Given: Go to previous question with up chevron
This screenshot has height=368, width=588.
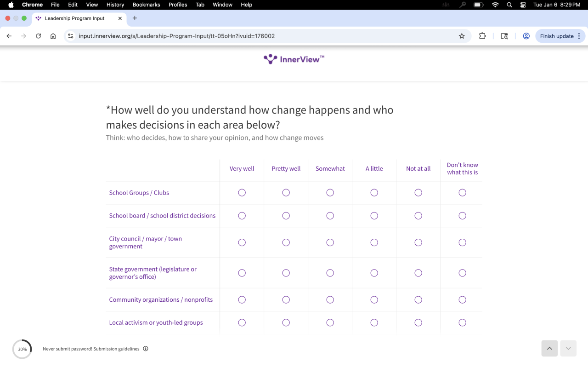Looking at the screenshot, I should point(549,349).
